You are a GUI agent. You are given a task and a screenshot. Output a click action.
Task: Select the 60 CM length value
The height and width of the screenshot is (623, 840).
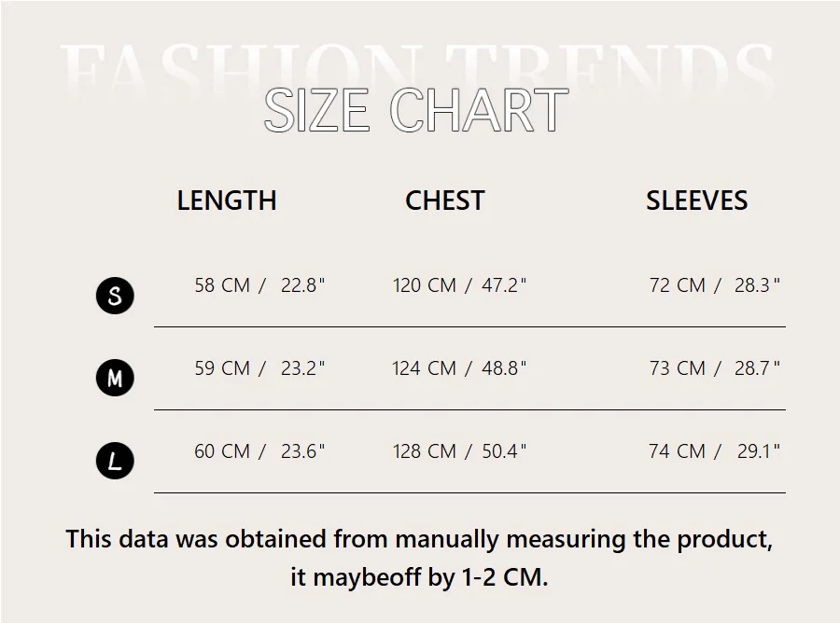click(x=222, y=451)
